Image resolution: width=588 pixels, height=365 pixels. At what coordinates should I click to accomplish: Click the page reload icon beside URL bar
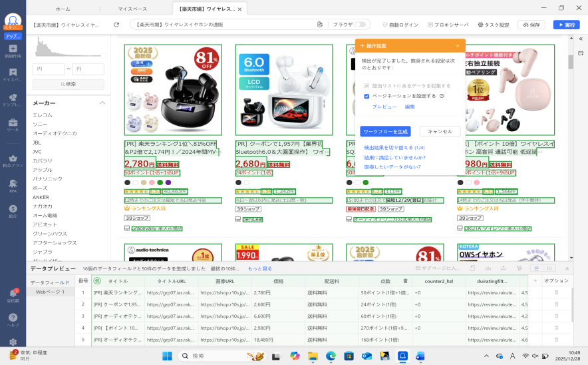point(117,25)
